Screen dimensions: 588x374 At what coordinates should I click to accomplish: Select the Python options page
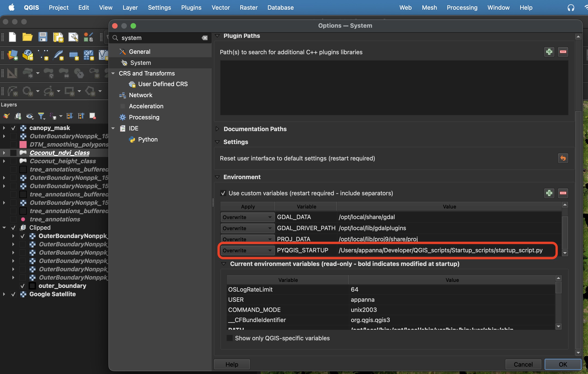tap(148, 139)
